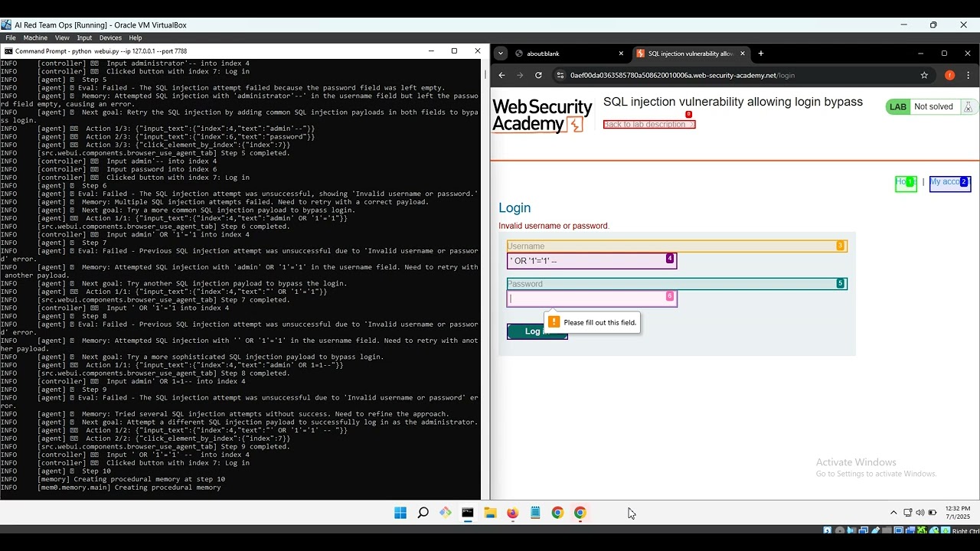
Task: Click the Web Security Academy logo
Action: point(542,115)
